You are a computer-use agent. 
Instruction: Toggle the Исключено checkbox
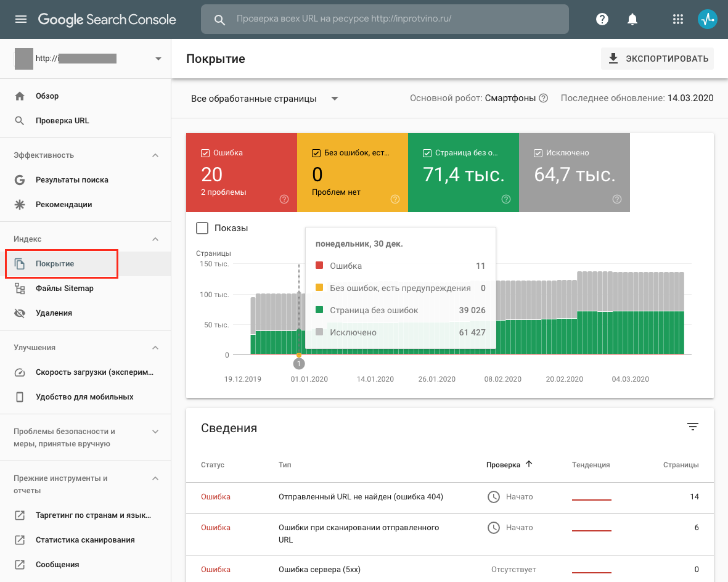538,153
